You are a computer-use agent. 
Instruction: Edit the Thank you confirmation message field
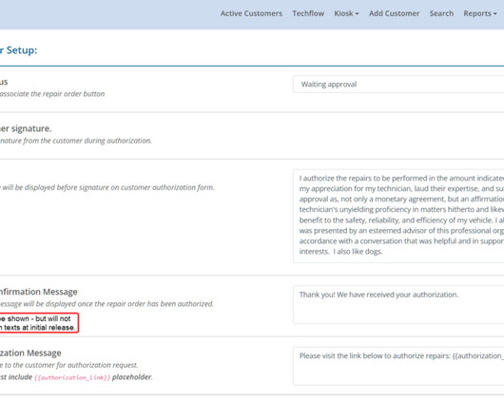[x=398, y=304]
